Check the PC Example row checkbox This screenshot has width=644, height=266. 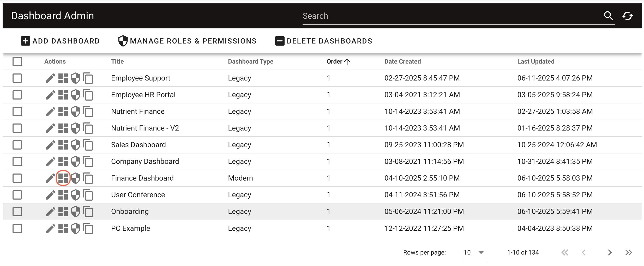(17, 228)
